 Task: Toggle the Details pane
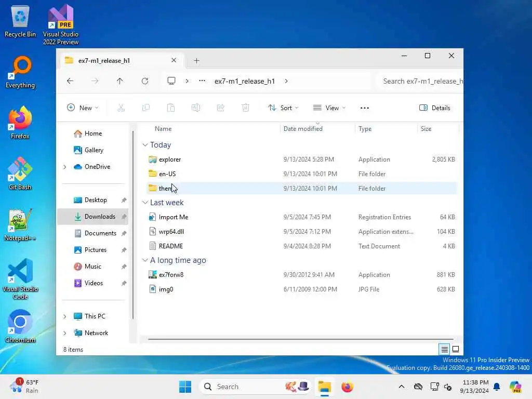coord(435,108)
